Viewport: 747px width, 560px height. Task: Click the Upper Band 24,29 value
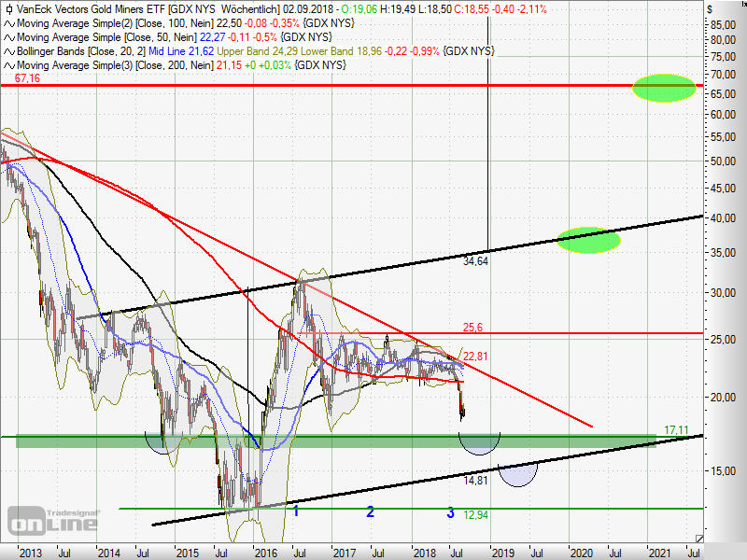258,51
